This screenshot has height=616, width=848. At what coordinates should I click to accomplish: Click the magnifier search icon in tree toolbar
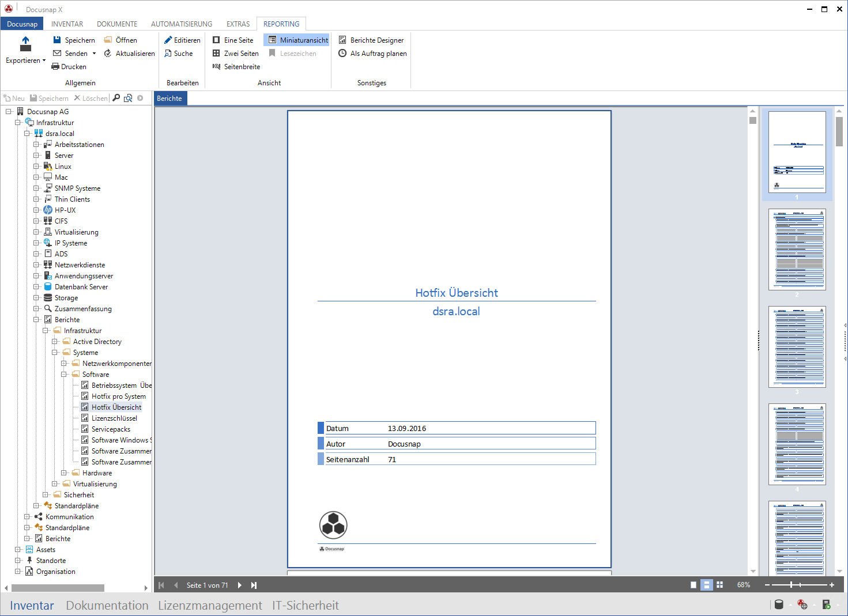point(116,98)
